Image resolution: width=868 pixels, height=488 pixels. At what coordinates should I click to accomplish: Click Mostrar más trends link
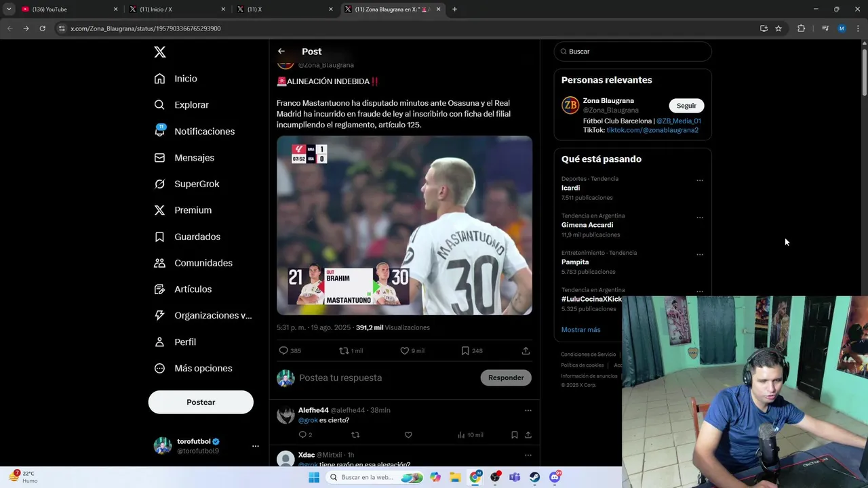click(580, 330)
